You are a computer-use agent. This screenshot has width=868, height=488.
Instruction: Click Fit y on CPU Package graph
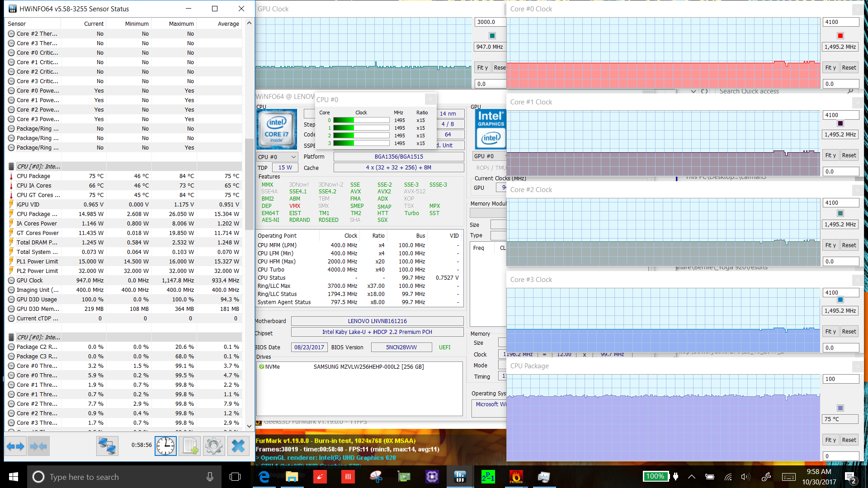pyautogui.click(x=830, y=440)
